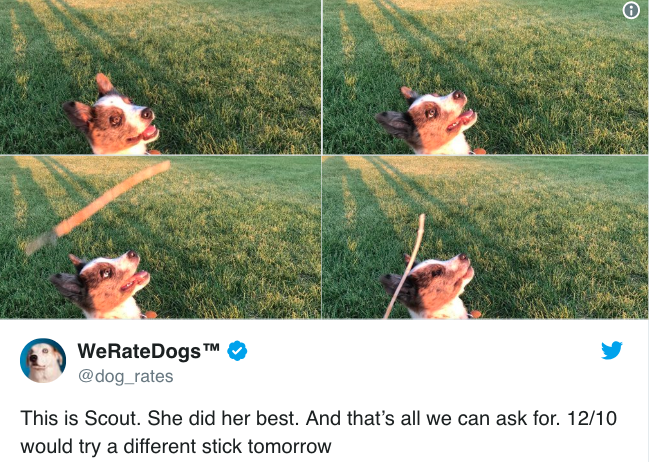Click the blue verified badge
Screen dimensions: 649x462
pos(237,351)
